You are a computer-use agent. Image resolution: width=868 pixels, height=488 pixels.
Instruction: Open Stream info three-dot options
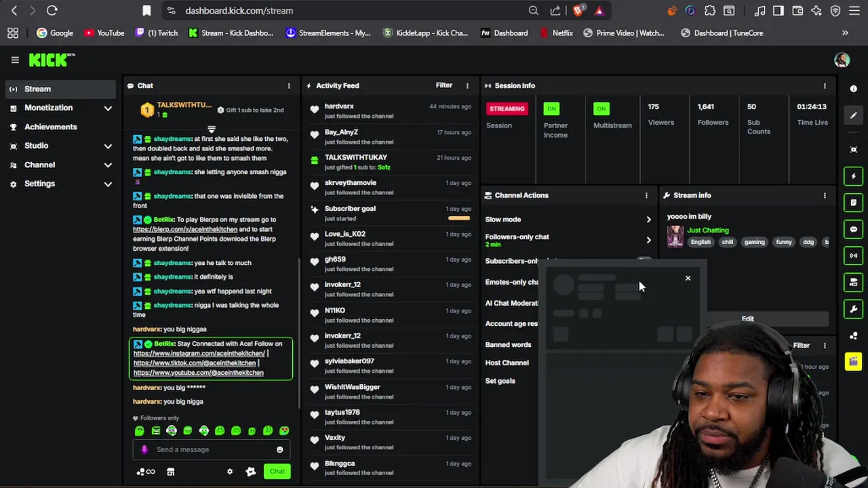(x=825, y=195)
